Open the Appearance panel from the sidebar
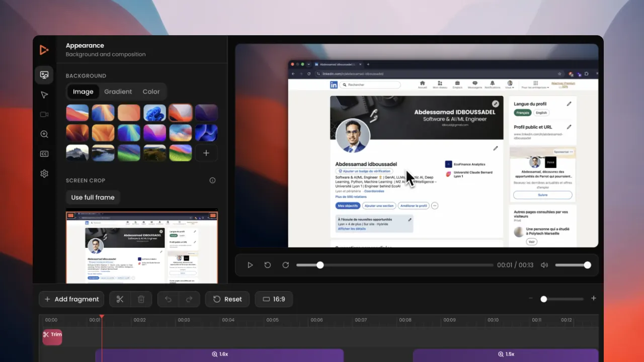This screenshot has width=644, height=362. (44, 75)
